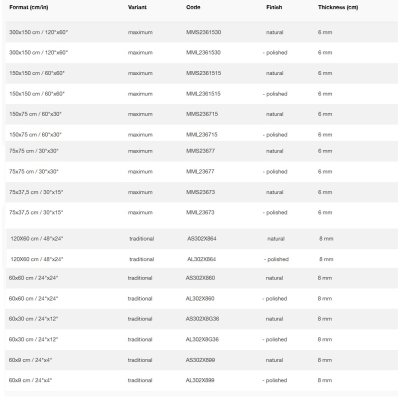
Task: Click the 120x60 cm natural traditional format cell
Action: click(x=37, y=239)
